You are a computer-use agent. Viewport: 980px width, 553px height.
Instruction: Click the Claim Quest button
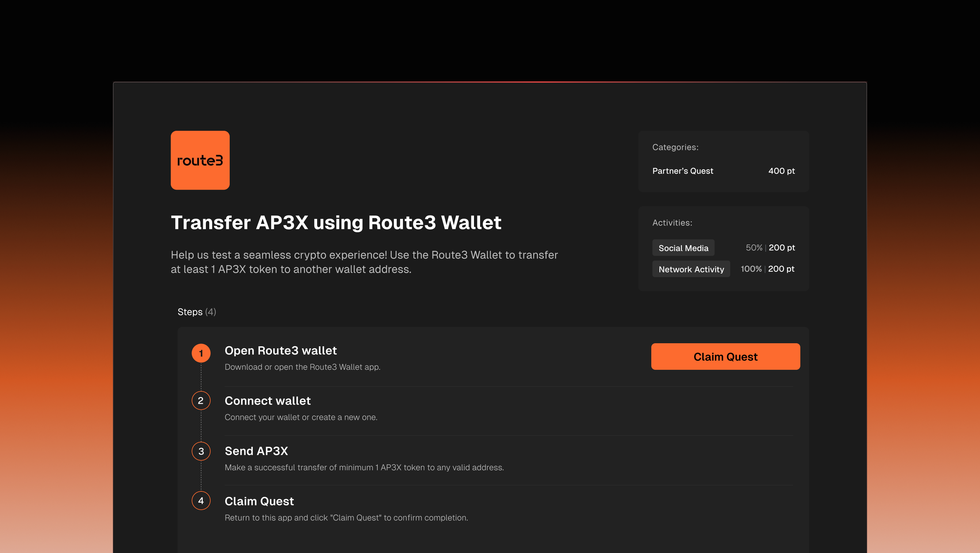(725, 356)
